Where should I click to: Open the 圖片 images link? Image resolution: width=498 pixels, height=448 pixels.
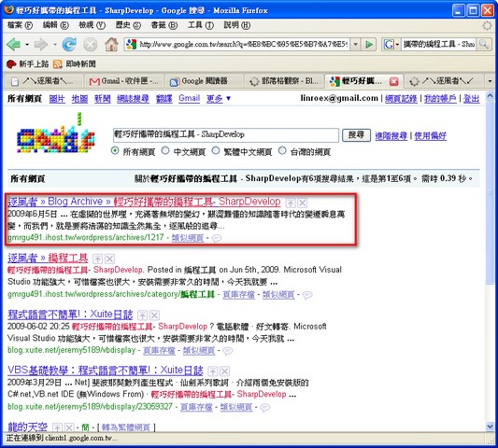click(57, 99)
